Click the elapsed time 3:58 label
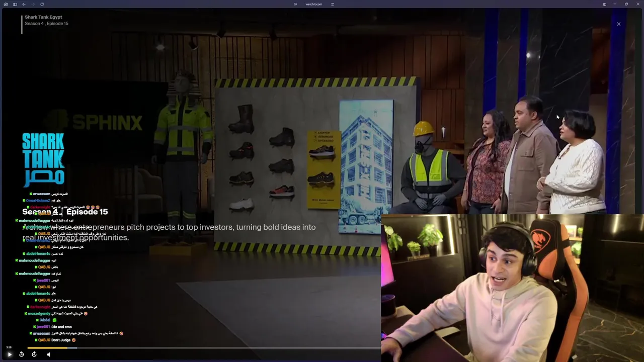The width and height of the screenshot is (644, 362). pyautogui.click(x=9, y=347)
